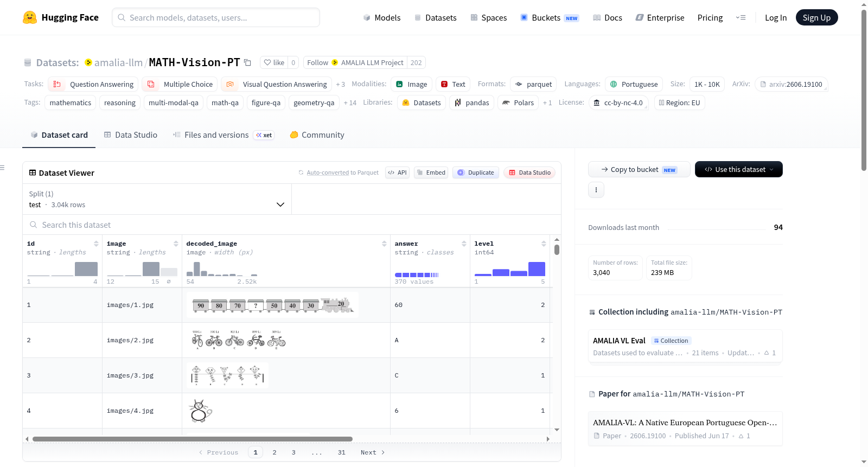Click the Hugging Face logo icon
The image size is (868, 467).
[x=30, y=17]
